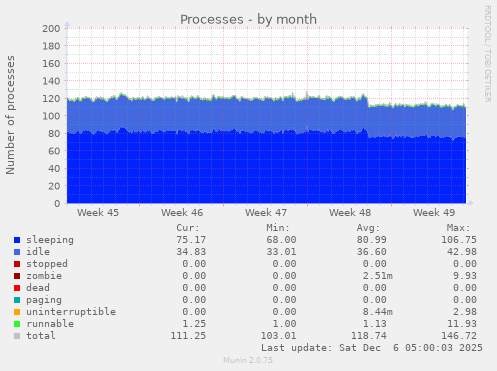Click sleeping minimum value 68.00

click(281, 240)
